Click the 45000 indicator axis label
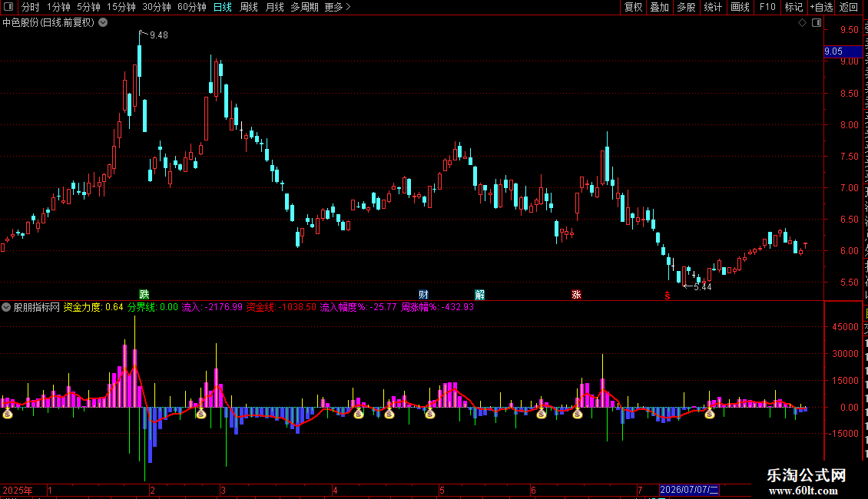 (845, 327)
